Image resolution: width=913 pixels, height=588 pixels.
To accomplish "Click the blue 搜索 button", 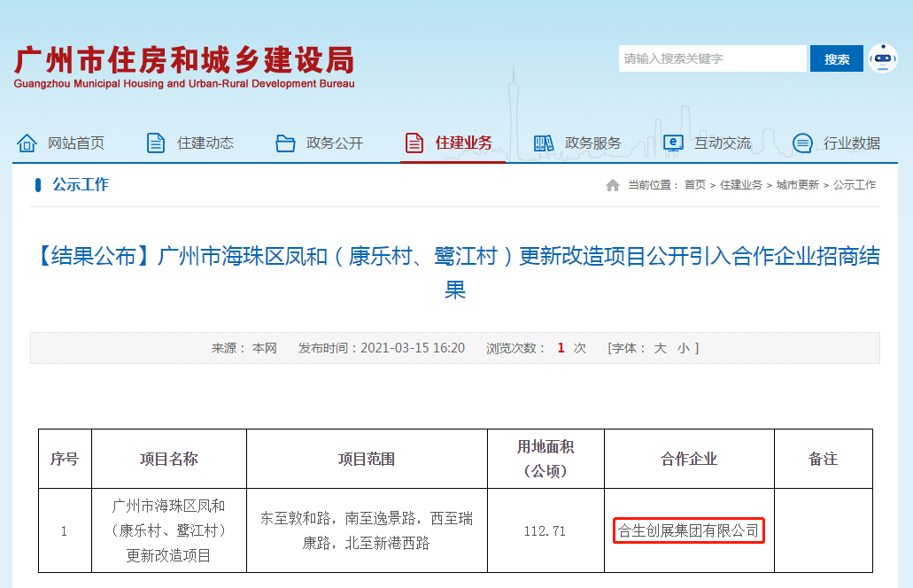I will pos(837,58).
